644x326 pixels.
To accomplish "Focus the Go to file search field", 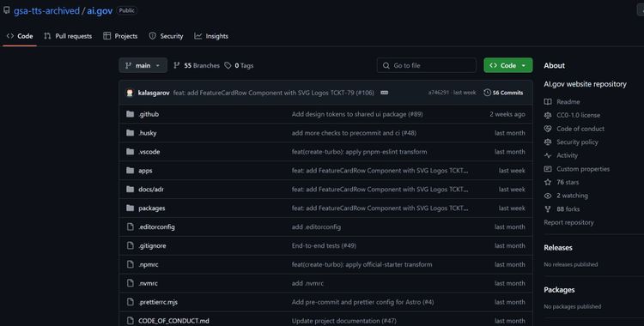I will pyautogui.click(x=426, y=65).
